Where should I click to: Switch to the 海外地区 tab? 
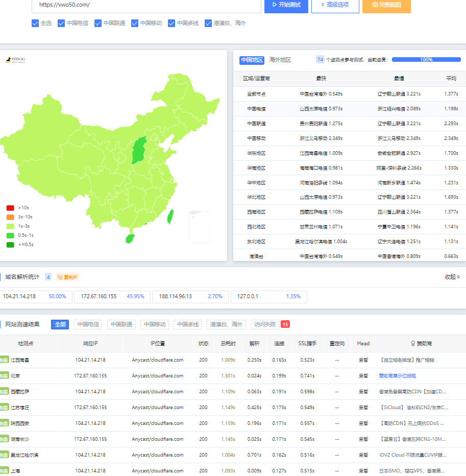click(280, 60)
